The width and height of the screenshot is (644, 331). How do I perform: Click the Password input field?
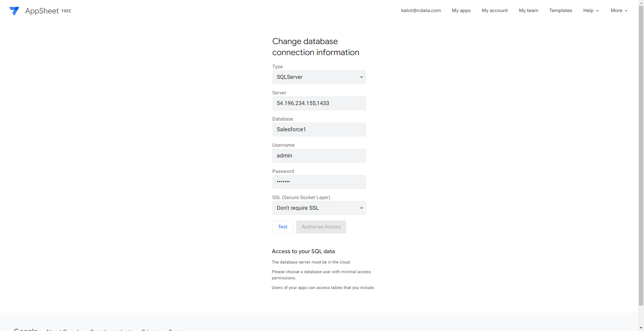coord(319,182)
